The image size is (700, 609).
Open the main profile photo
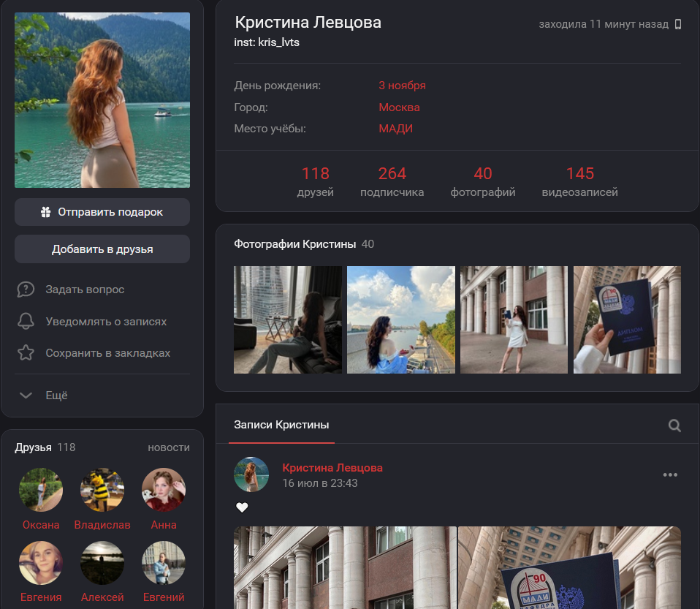tap(102, 100)
